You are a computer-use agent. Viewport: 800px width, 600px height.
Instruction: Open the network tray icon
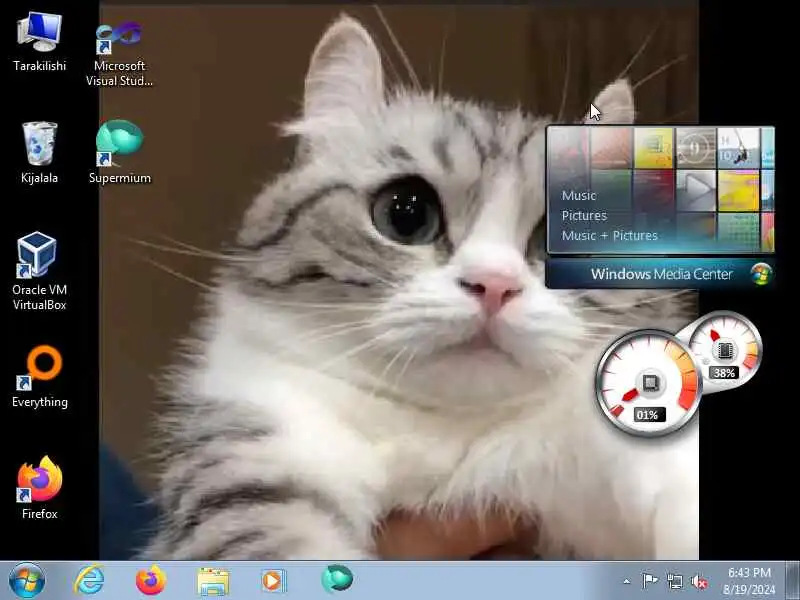[x=674, y=581]
